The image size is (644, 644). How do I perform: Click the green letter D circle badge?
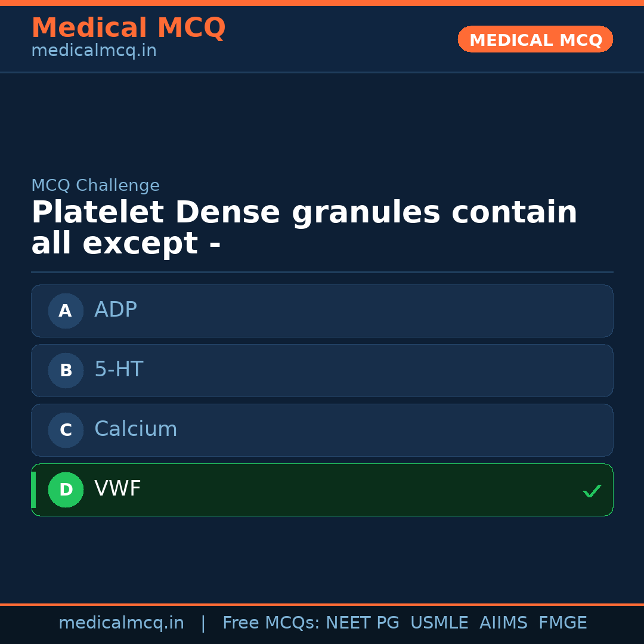66,490
